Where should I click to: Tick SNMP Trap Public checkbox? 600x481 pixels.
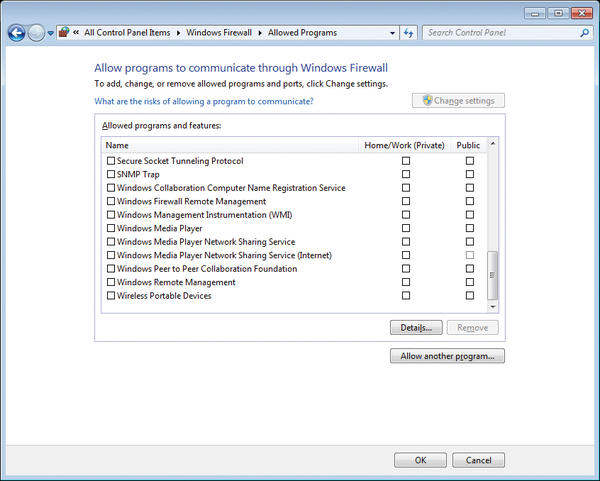click(x=470, y=174)
